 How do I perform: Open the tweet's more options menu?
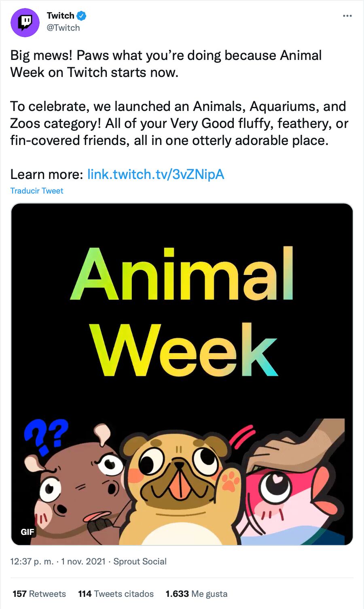tap(347, 16)
